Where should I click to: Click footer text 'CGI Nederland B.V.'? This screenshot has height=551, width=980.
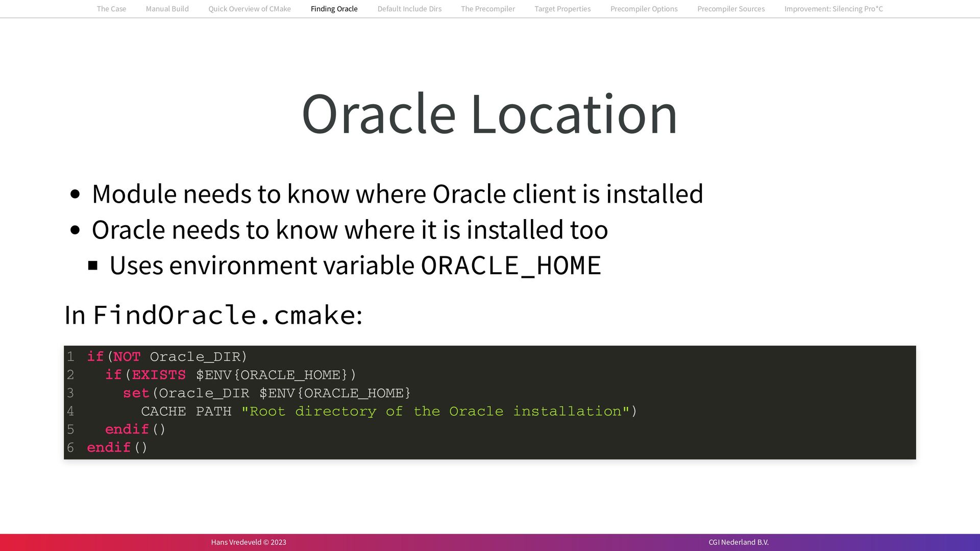pyautogui.click(x=739, y=542)
